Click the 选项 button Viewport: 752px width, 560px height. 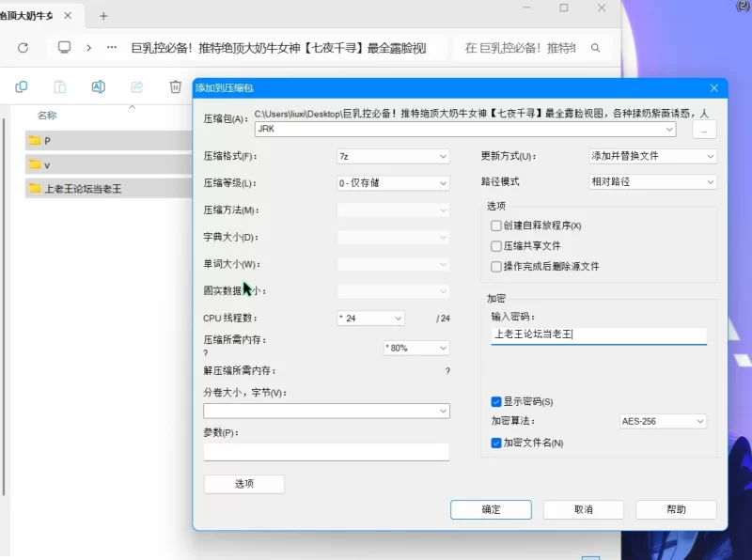click(243, 484)
